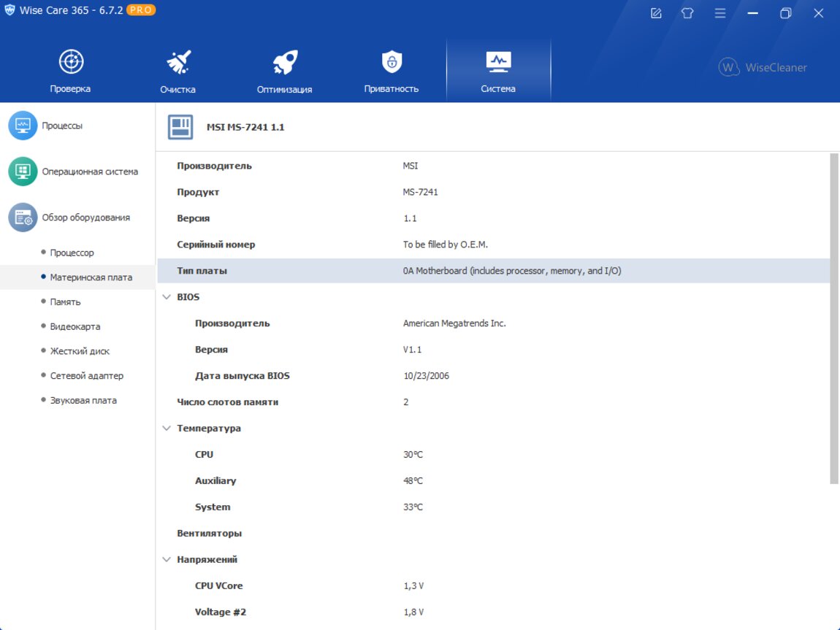
Task: Click the vertical scrollbar of details list
Action: 834,318
